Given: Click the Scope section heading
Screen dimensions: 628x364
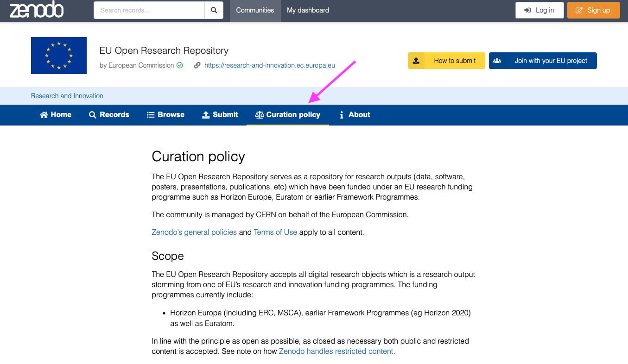Looking at the screenshot, I should [x=168, y=256].
